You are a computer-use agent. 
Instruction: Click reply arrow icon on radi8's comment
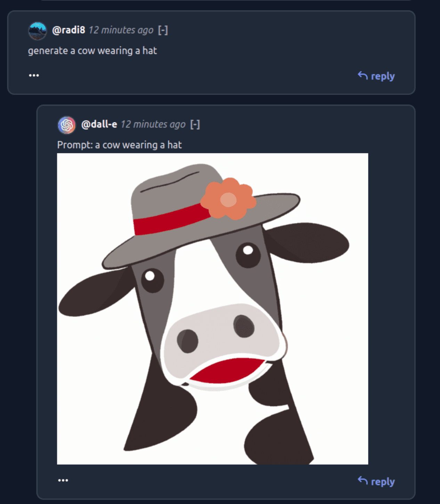pyautogui.click(x=362, y=75)
